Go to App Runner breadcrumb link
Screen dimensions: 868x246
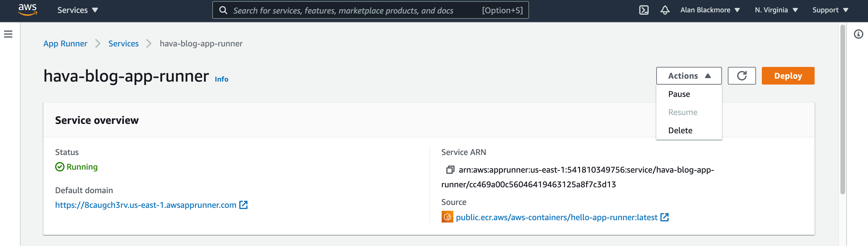[65, 43]
